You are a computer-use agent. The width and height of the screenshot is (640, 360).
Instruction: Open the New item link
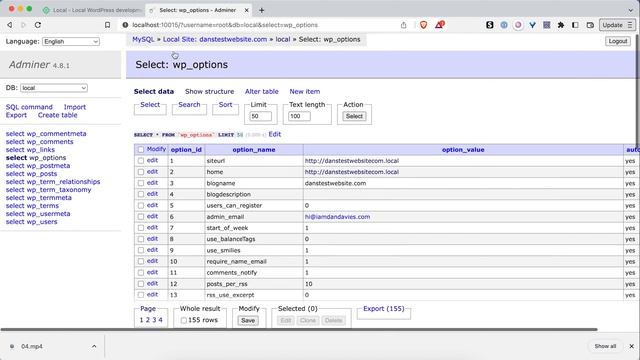pos(305,91)
